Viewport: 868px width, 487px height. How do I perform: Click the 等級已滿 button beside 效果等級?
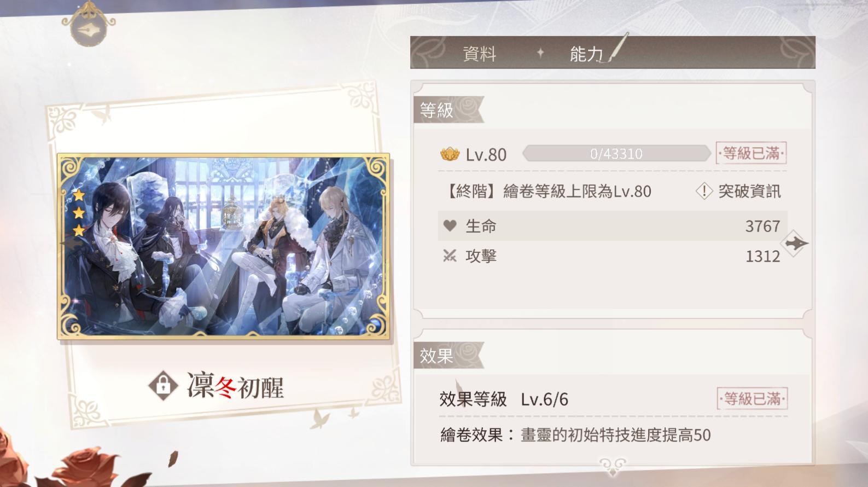point(752,399)
